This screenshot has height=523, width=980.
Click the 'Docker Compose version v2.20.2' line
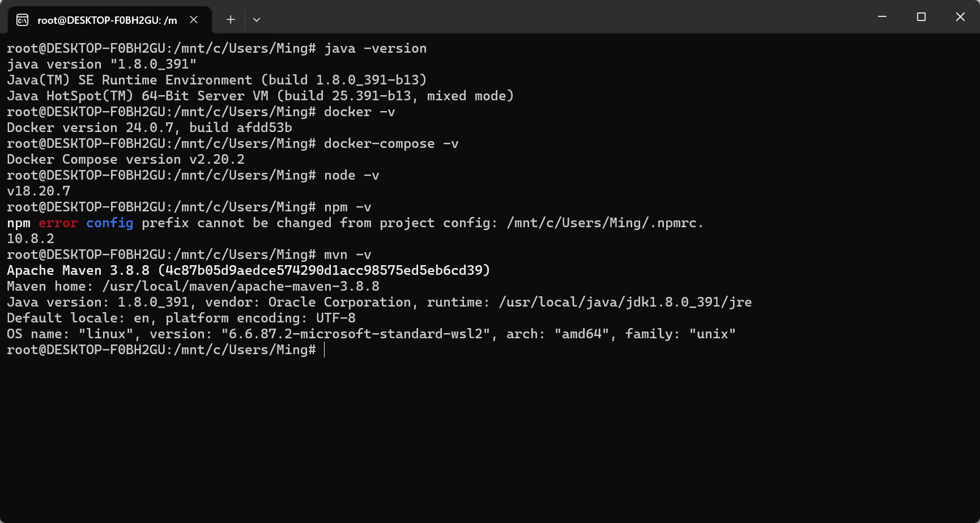point(126,160)
